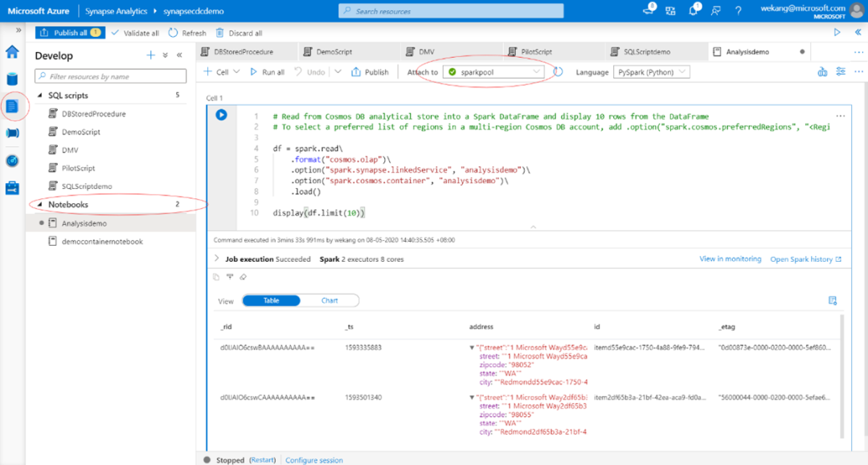Open the Language PySpark dropdown

(x=652, y=72)
